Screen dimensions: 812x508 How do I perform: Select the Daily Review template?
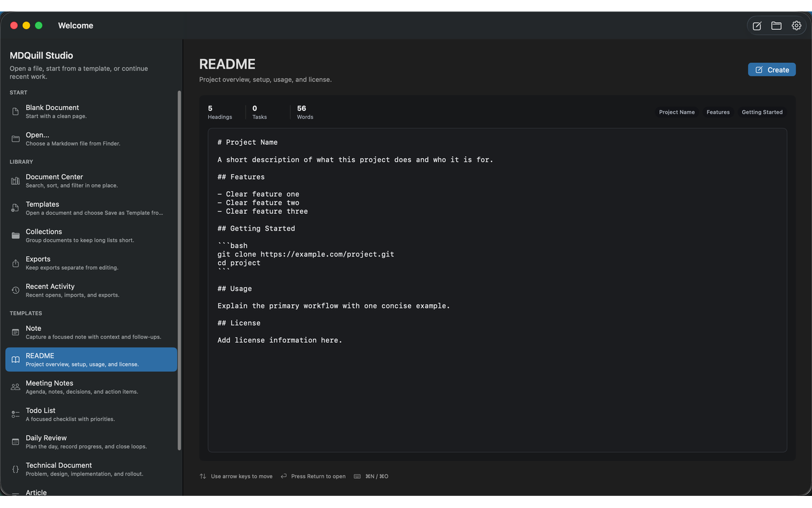pyautogui.click(x=91, y=441)
